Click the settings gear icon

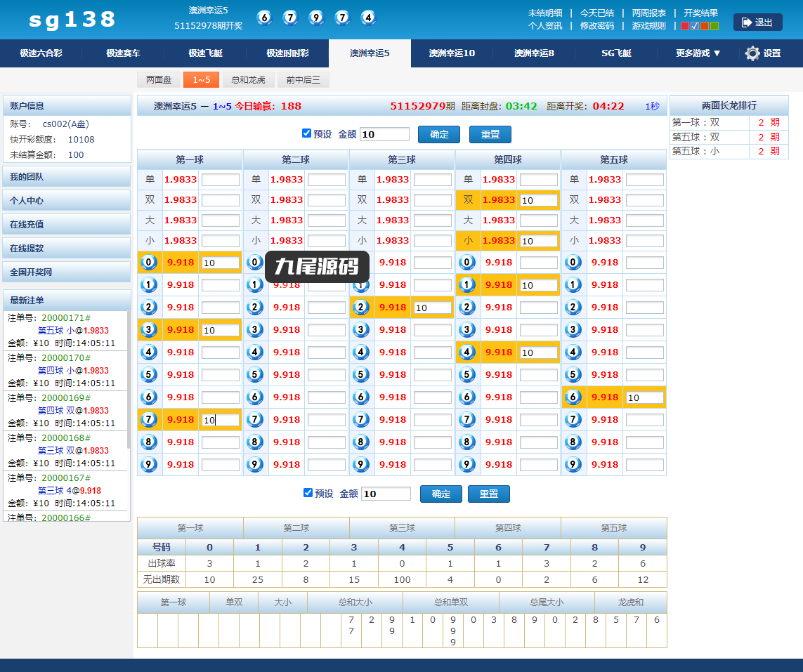coord(752,53)
